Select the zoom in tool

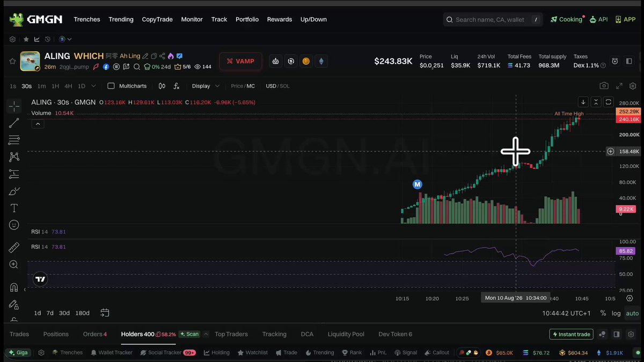pyautogui.click(x=14, y=264)
